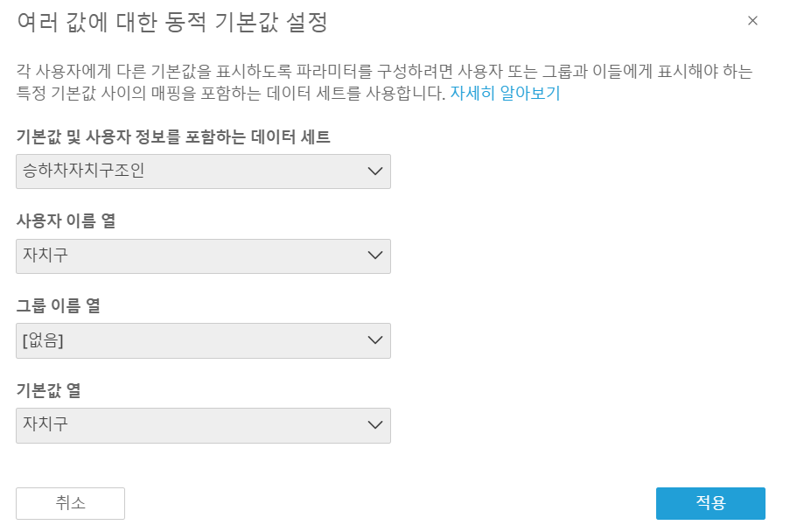Click the 기본값 및 사용자 정보를 포함하는 데이터 세트 label

pos(173,136)
